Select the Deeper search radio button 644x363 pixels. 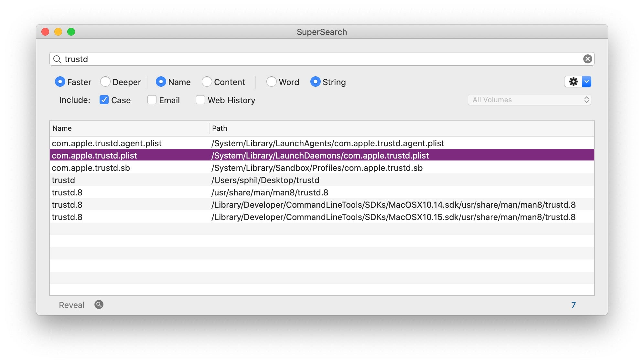(x=105, y=82)
